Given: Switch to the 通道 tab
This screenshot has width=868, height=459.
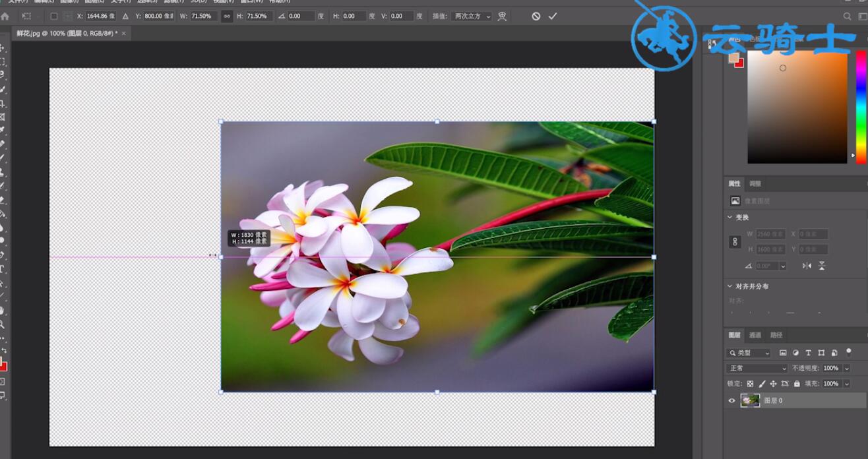Looking at the screenshot, I should [x=755, y=335].
